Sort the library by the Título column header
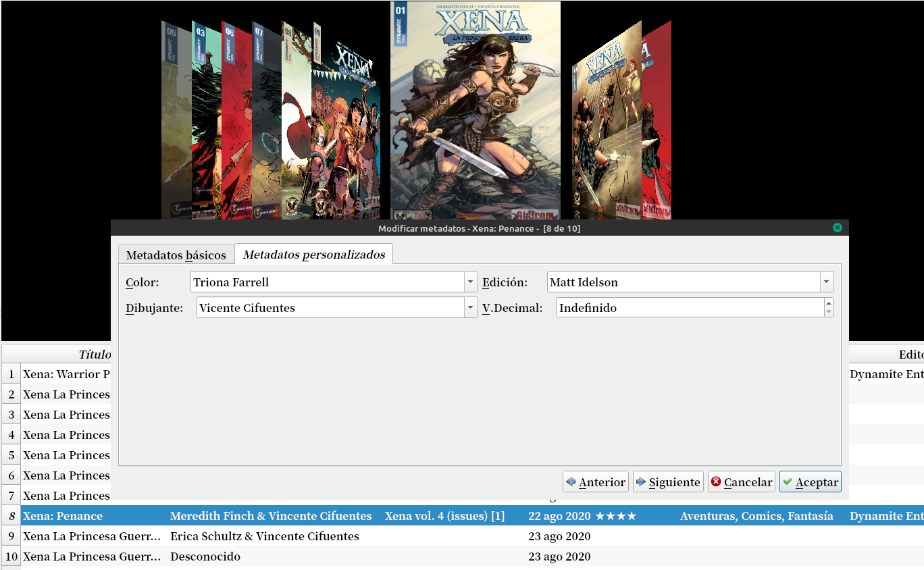The image size is (924, 570). pos(95,355)
